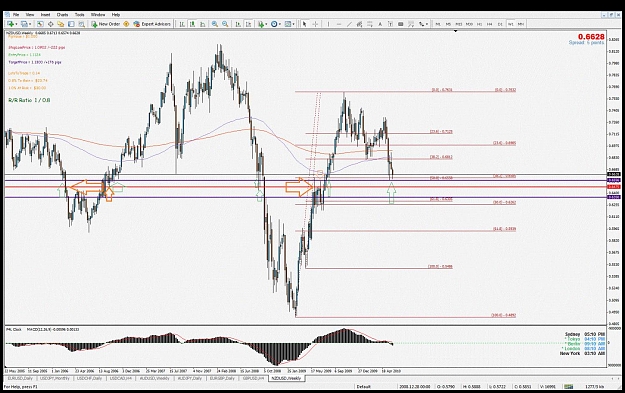Open the Charts menu
625x393 pixels.
tap(63, 15)
